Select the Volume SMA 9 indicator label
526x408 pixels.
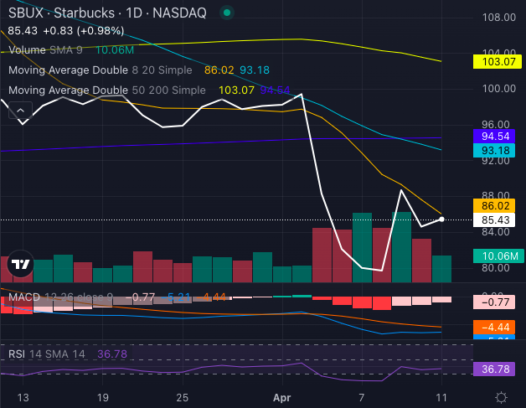click(45, 50)
